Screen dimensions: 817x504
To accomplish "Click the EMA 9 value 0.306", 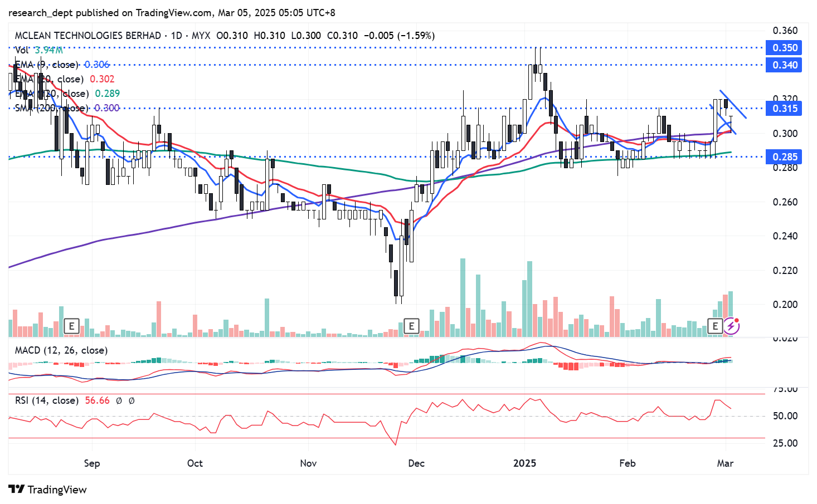I will [97, 65].
